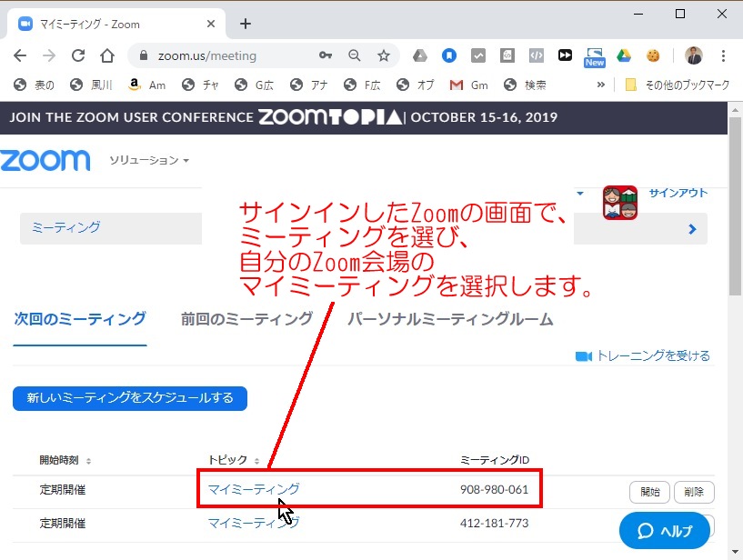Open the Chrome three-dot menu
The height and width of the screenshot is (560, 743).
[723, 55]
